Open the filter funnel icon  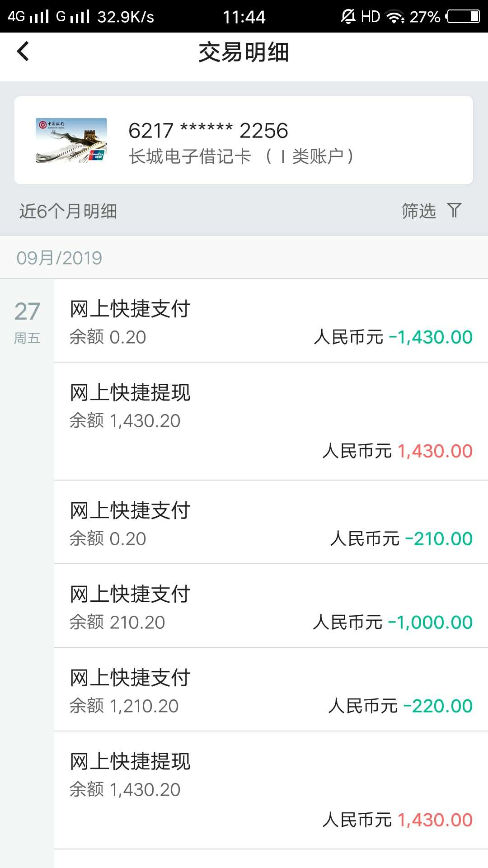coord(454,211)
